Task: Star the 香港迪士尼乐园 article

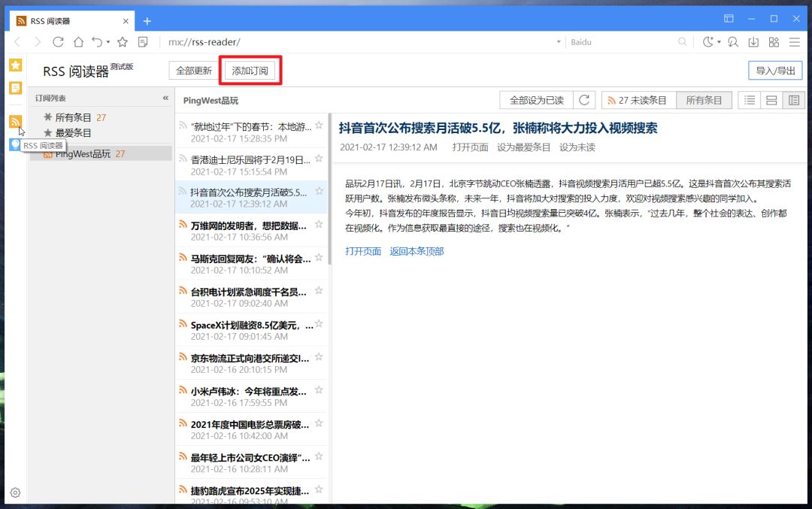Action: click(x=319, y=159)
